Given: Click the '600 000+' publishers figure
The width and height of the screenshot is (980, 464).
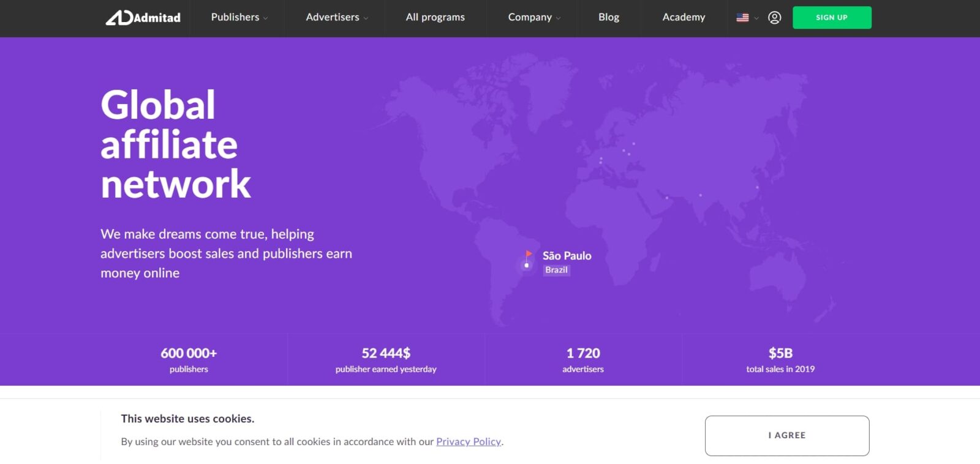Looking at the screenshot, I should pos(189,353).
